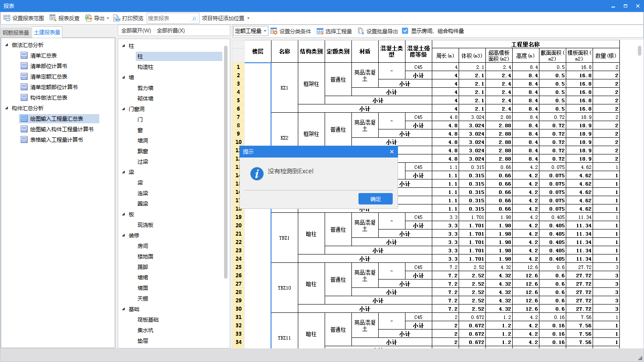Click the 绘图输入工程量汇总表 report icon
Screen dimensions: 644x362
point(24,118)
